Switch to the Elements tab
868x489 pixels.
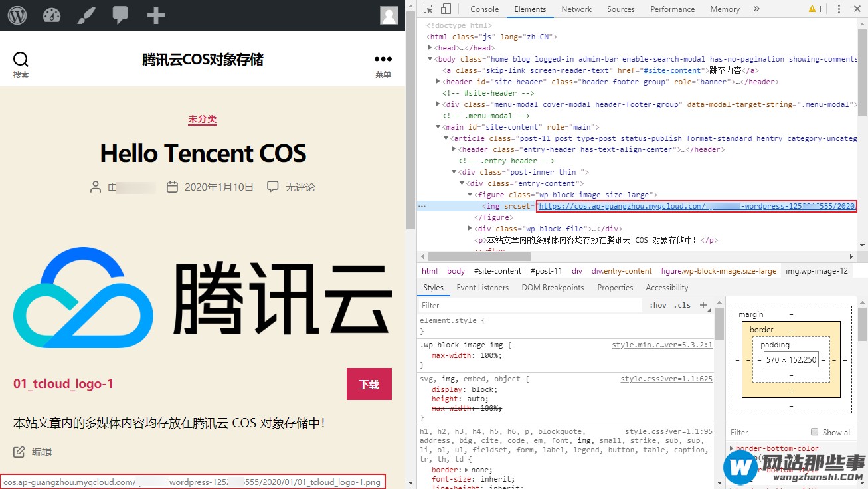coord(530,9)
